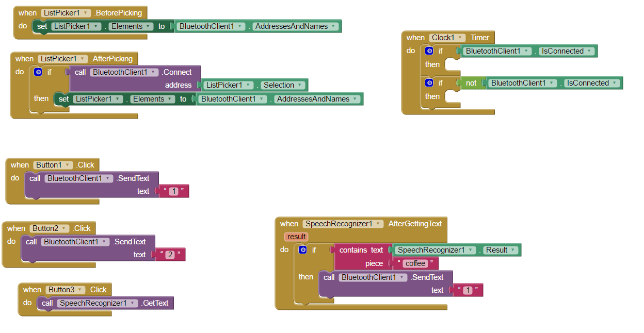Viewport: 644px width, 333px height.
Task: Open the gear on the first Clock Timer if block
Action: pyautogui.click(x=429, y=51)
